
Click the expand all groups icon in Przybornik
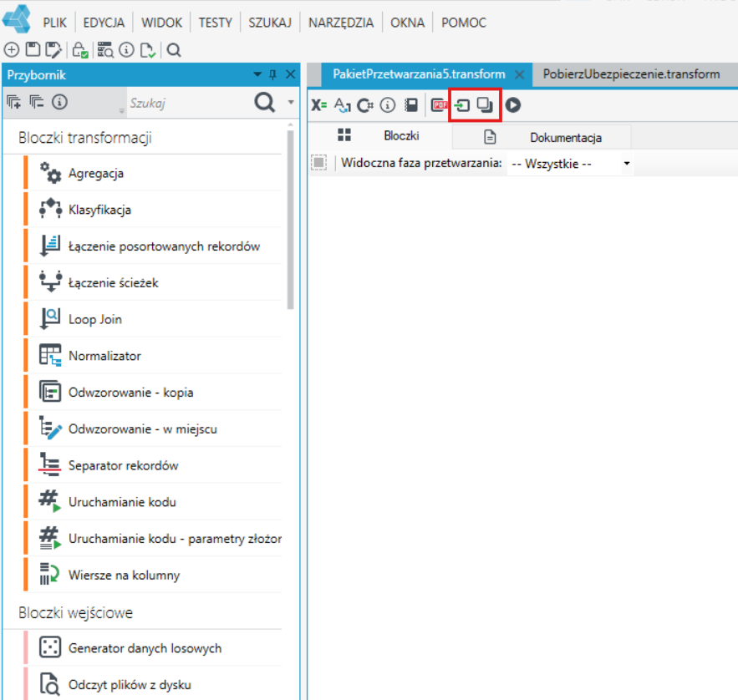[x=13, y=102]
